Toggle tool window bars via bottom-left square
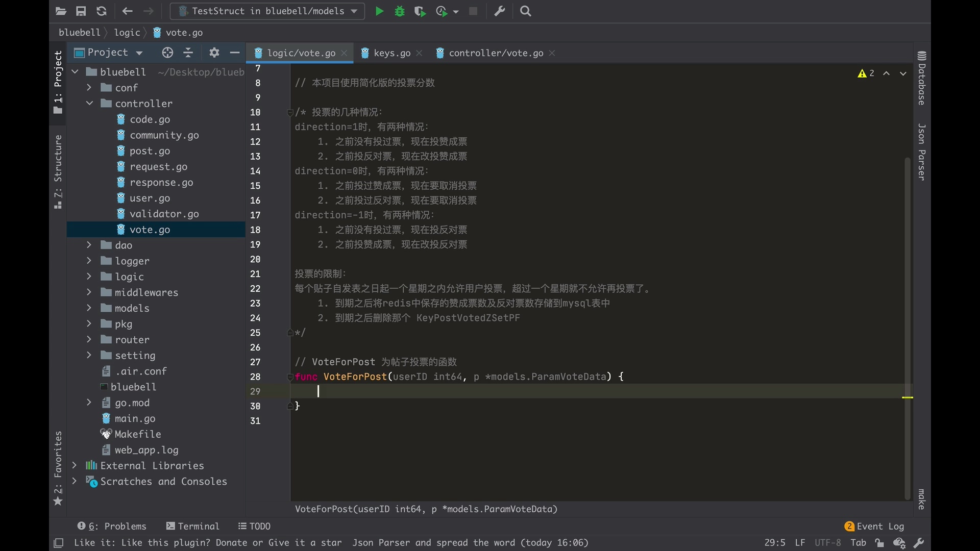 click(59, 543)
